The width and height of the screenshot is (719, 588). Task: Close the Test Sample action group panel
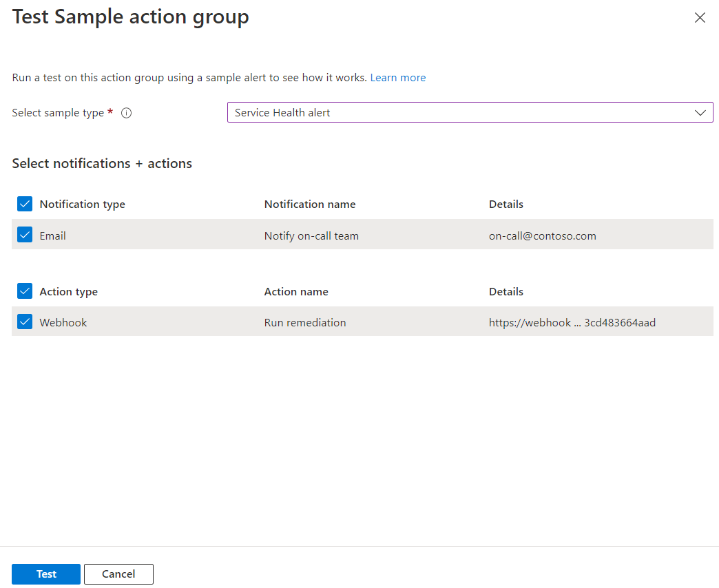700,18
